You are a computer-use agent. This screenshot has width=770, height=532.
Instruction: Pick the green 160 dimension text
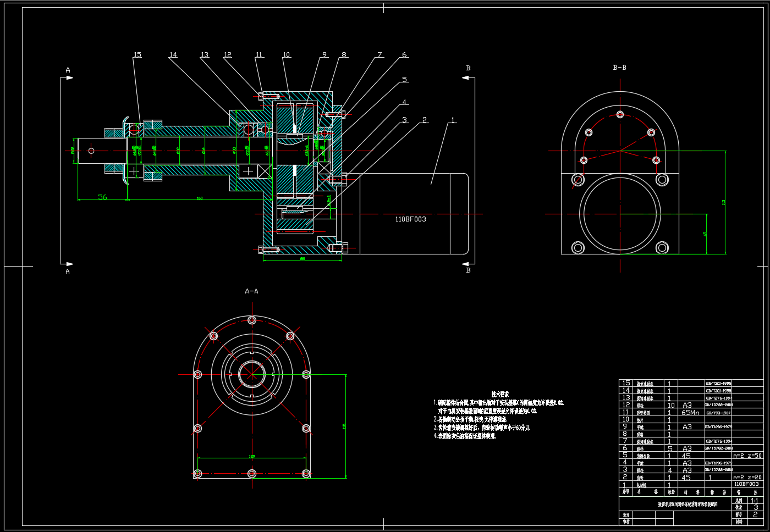(x=200, y=198)
